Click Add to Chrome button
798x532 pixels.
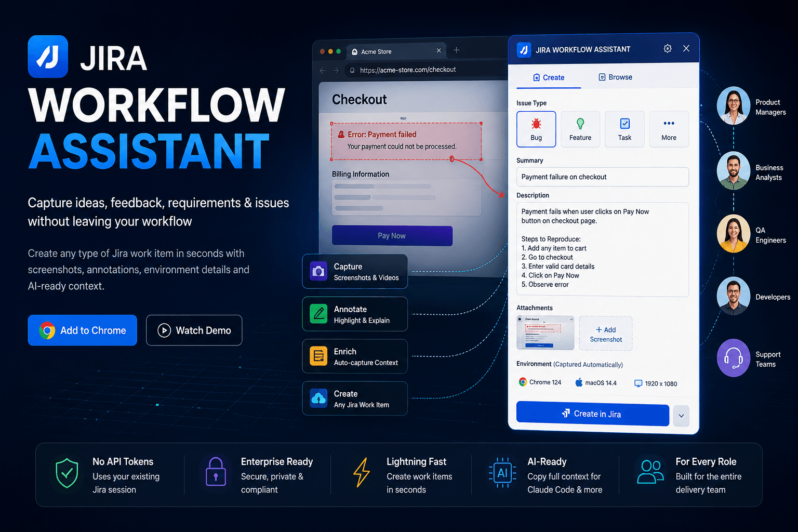83,330
